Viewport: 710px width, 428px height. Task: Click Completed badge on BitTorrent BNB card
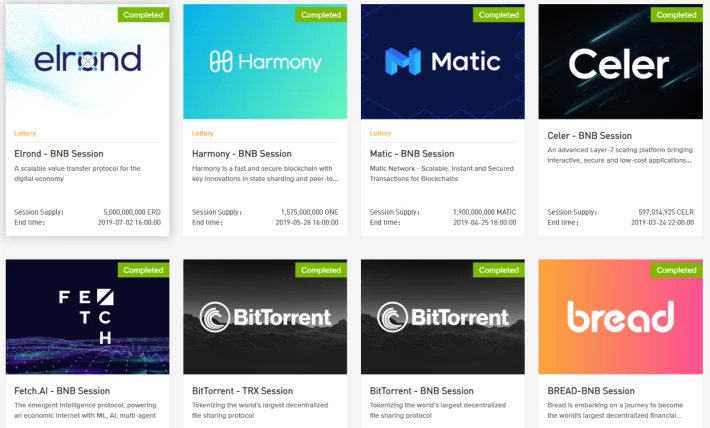coord(499,270)
